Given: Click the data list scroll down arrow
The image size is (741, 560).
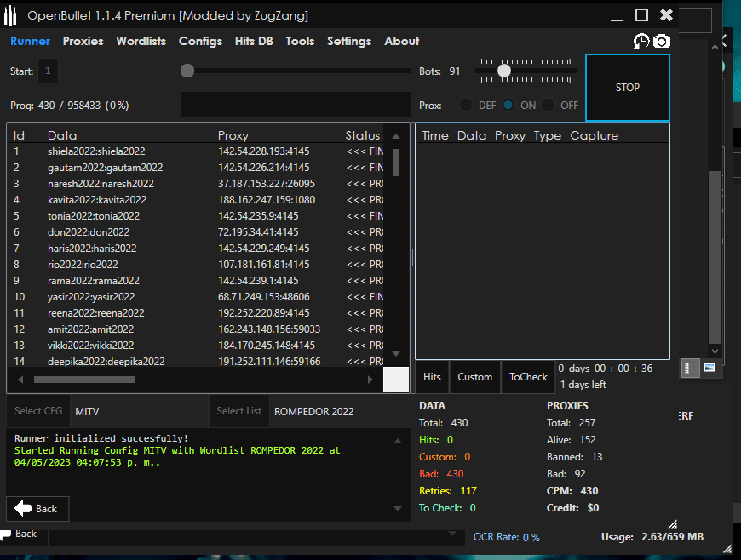Looking at the screenshot, I should (396, 354).
